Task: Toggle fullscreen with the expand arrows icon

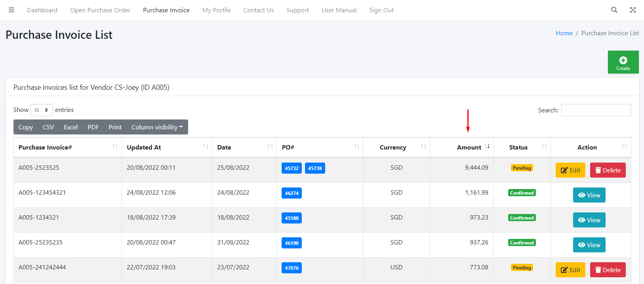Action: tap(633, 10)
